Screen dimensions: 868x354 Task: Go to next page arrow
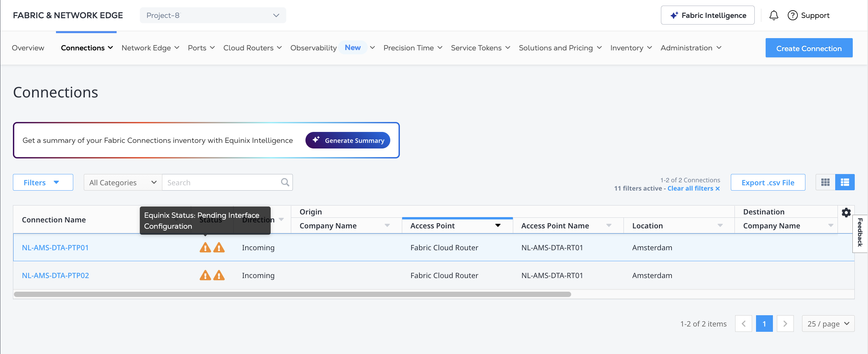tap(785, 324)
